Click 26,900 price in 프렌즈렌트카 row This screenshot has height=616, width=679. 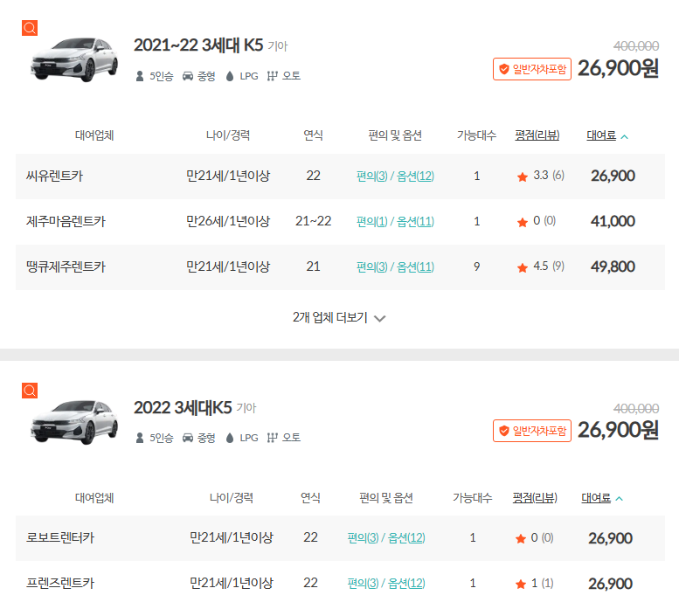[x=610, y=584]
